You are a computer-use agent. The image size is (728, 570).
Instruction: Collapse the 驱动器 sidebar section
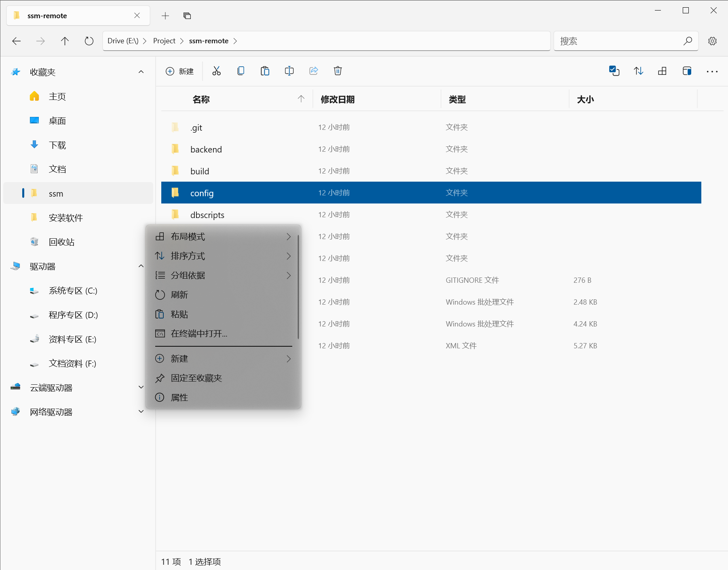[141, 266]
